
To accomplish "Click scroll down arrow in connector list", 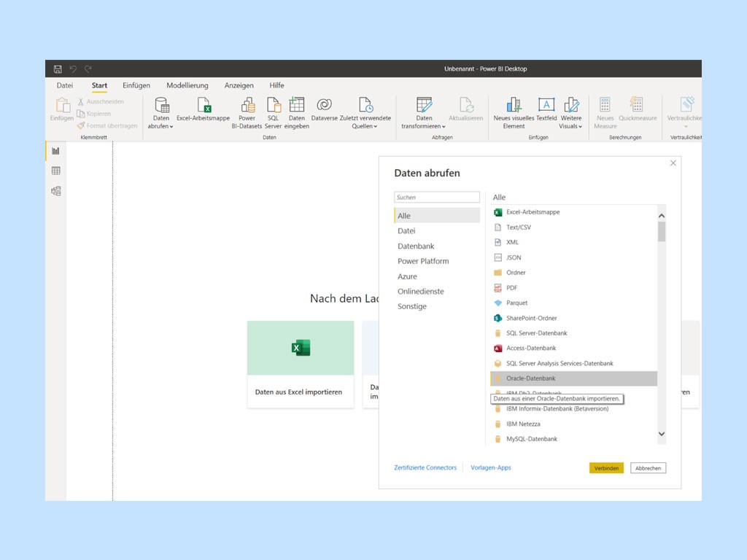I will click(662, 434).
